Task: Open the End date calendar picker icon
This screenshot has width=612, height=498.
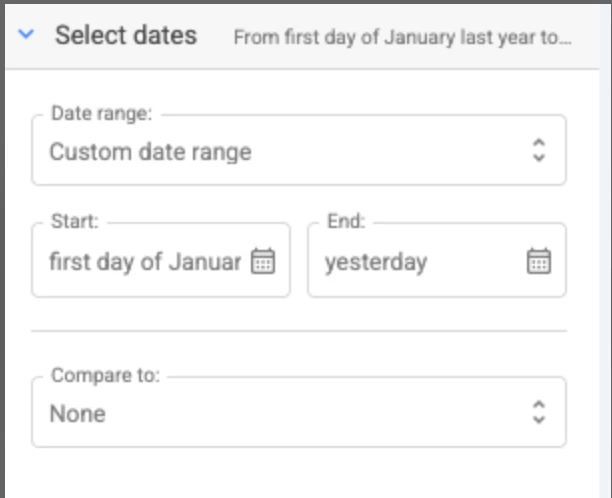Action: coord(538,262)
